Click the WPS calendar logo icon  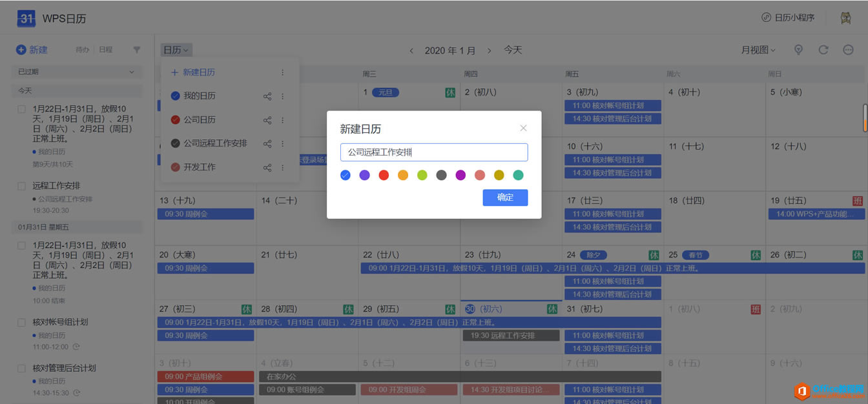[x=26, y=18]
